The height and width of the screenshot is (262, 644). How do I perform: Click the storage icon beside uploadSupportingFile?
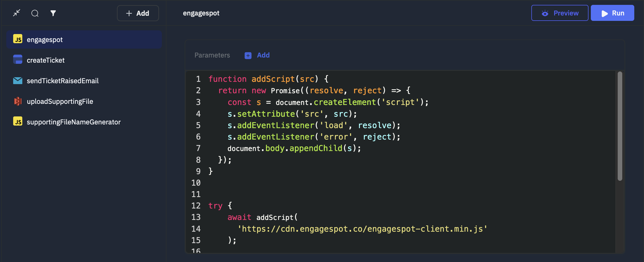pyautogui.click(x=18, y=101)
